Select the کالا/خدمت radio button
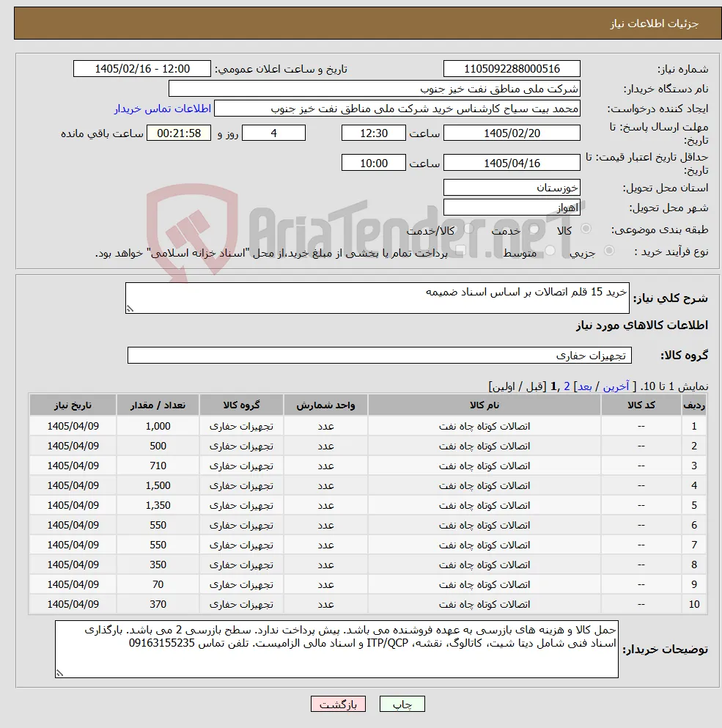Viewport: 722px width, 728px height. [x=469, y=229]
